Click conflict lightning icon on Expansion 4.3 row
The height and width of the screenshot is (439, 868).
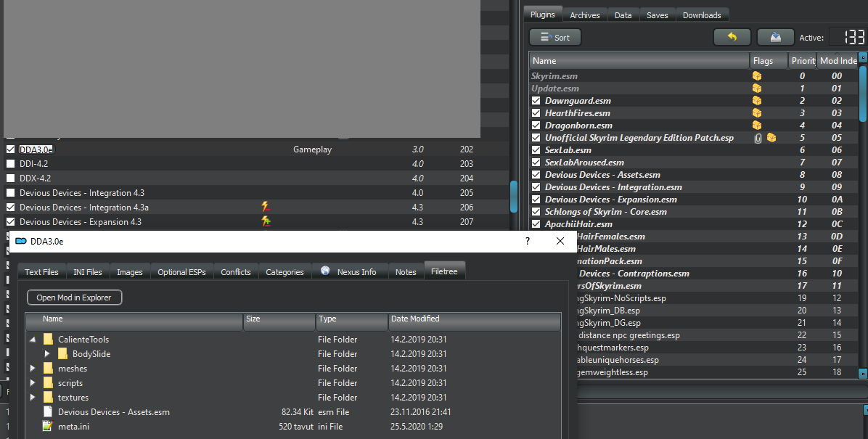pos(266,221)
